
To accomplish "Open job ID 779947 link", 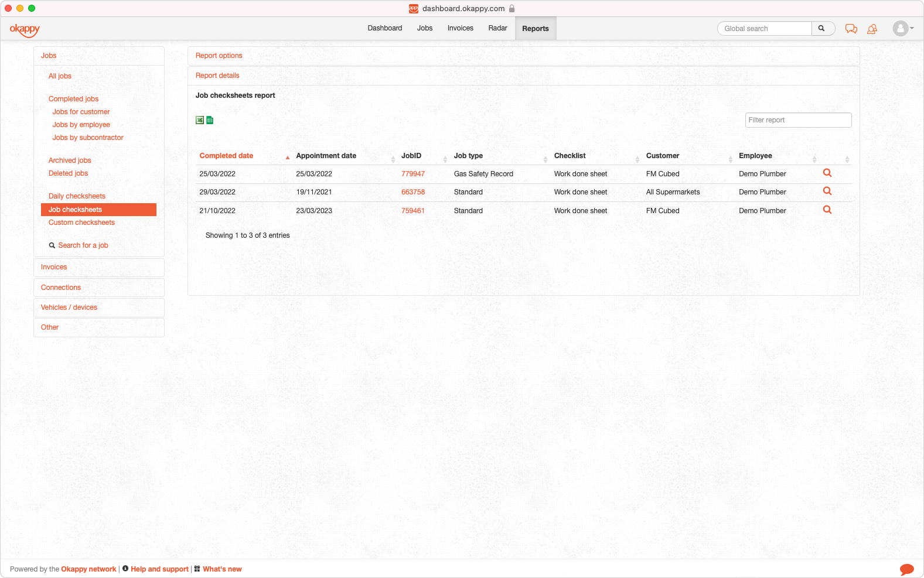I will [x=413, y=174].
